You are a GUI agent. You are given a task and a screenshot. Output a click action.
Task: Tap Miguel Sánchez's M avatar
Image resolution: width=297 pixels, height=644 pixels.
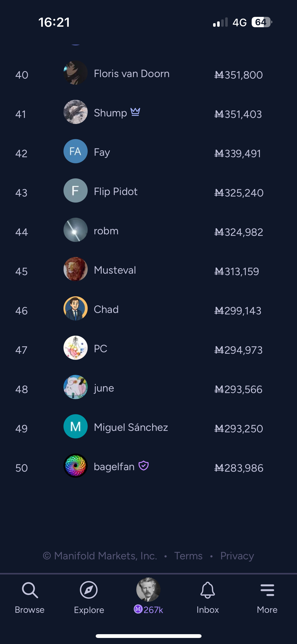point(76,426)
